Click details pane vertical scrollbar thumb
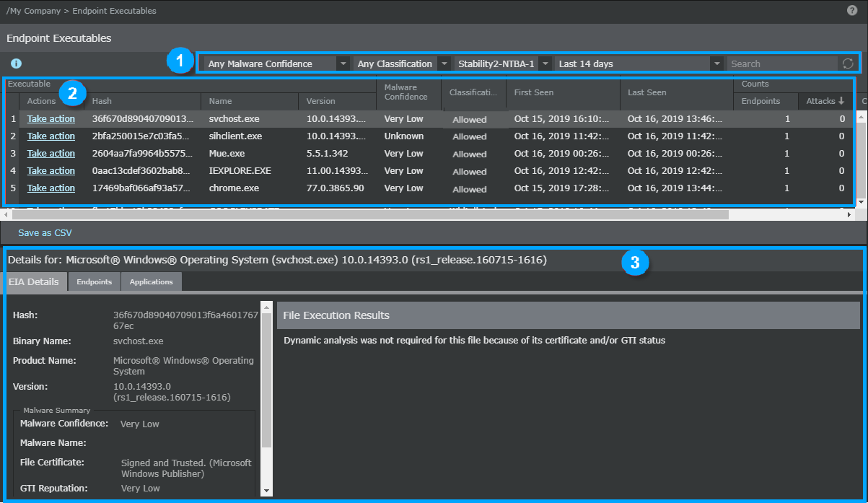 point(267,379)
